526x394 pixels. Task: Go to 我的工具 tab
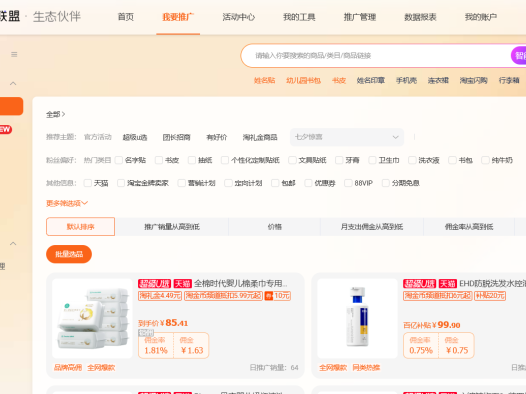[x=299, y=17]
